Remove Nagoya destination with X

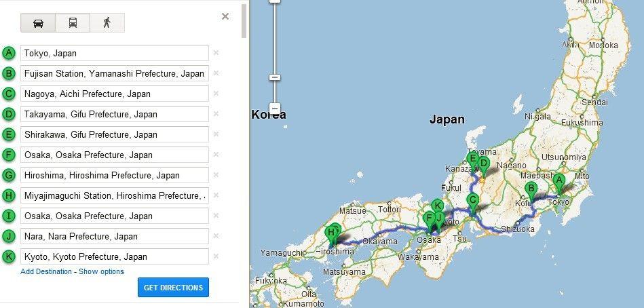tap(216, 94)
